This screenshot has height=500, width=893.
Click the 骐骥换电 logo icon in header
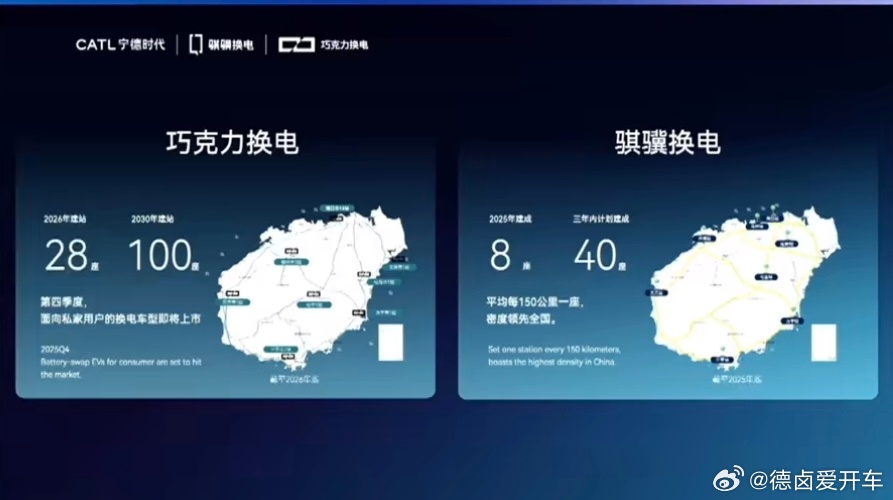[195, 44]
